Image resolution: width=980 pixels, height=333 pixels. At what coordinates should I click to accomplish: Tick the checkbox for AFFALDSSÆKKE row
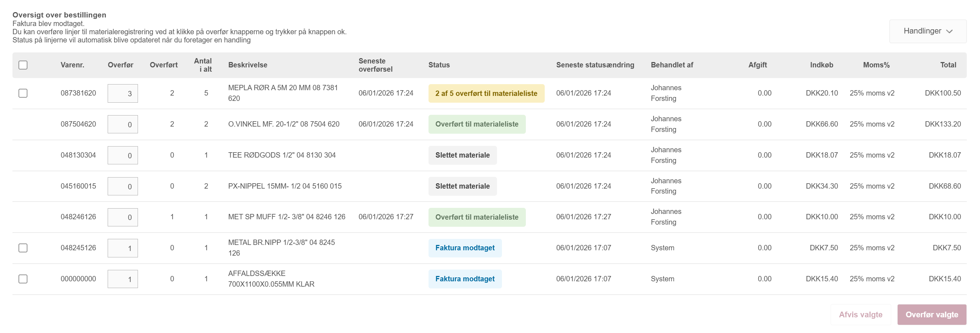[x=23, y=279]
